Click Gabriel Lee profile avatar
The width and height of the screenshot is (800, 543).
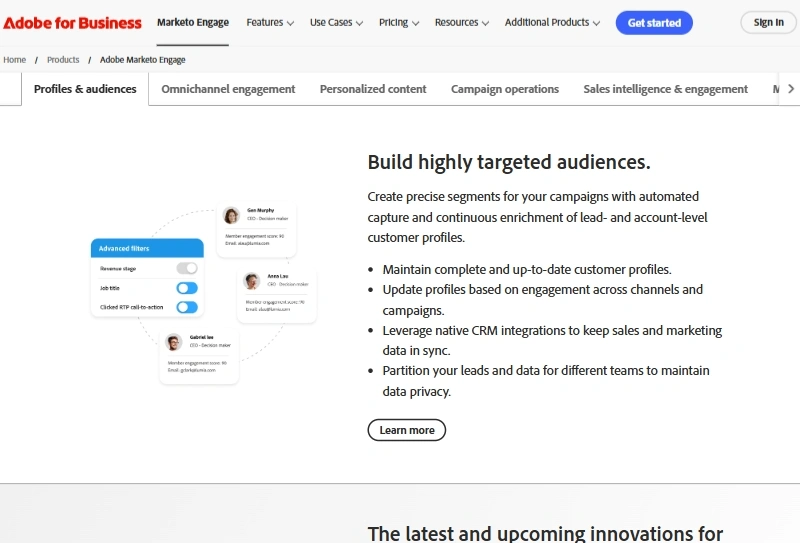click(x=173, y=342)
